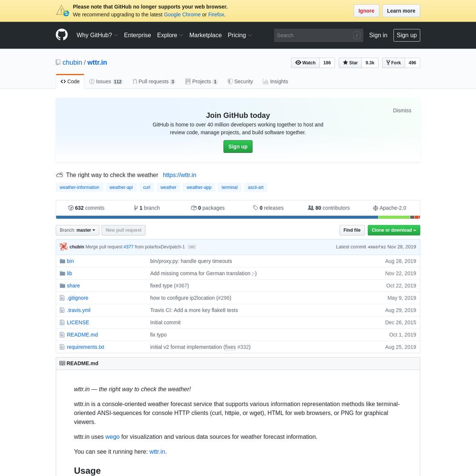476x476 pixels.
Task: Select the Code tab
Action: pos(70,81)
